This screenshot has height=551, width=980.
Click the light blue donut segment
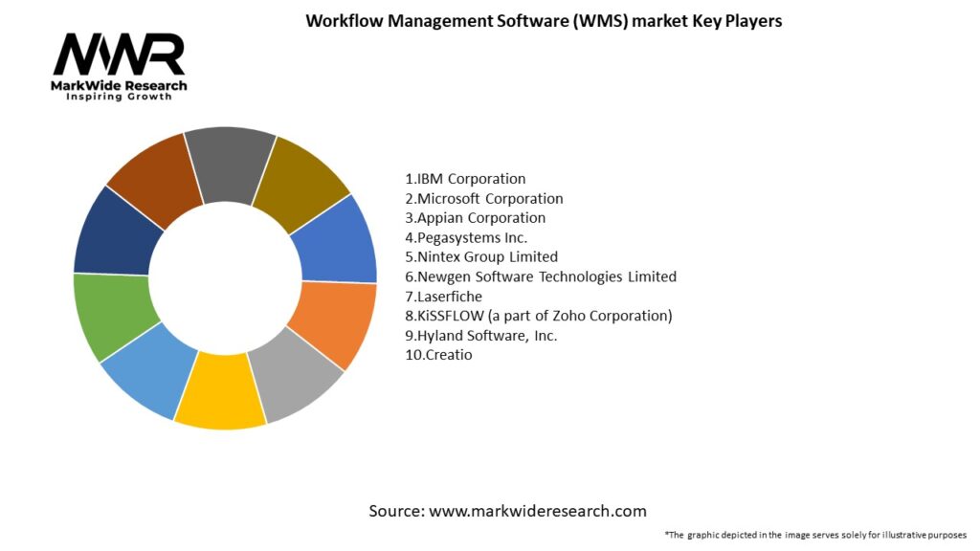pos(151,366)
